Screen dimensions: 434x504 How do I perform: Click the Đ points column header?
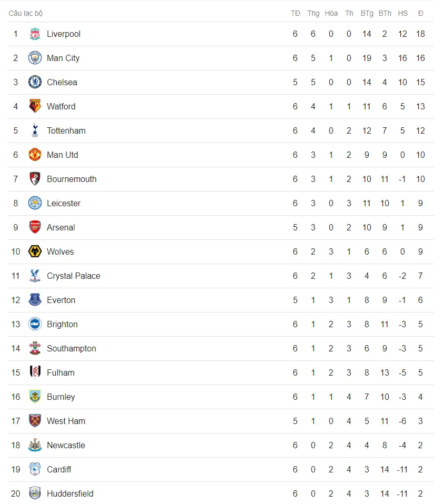pyautogui.click(x=420, y=13)
